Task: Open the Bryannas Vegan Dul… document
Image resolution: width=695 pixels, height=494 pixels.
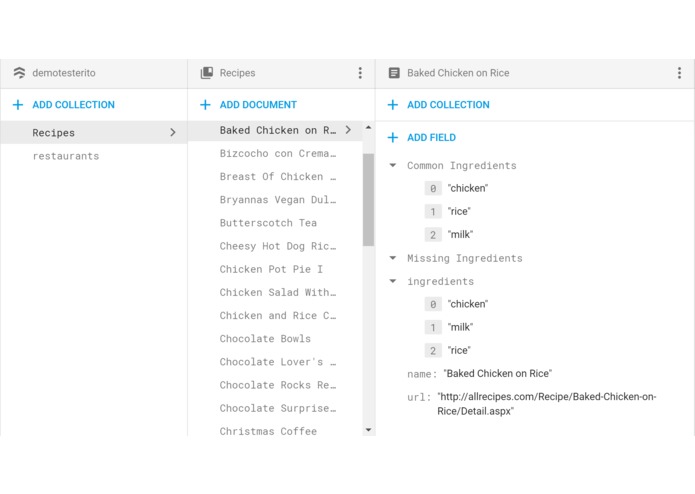Action: (278, 199)
